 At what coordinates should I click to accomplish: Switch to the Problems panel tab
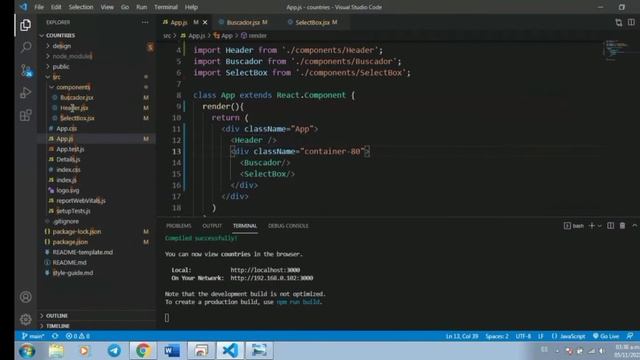tap(178, 226)
